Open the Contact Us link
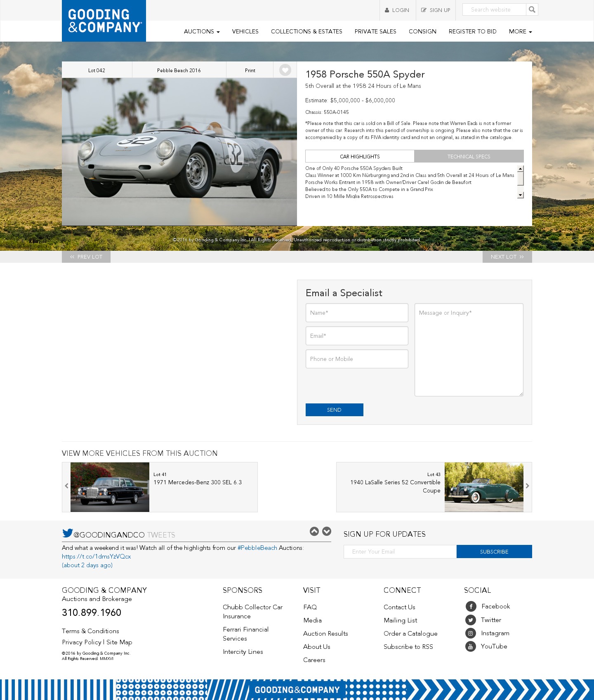The image size is (594, 700). click(x=399, y=607)
